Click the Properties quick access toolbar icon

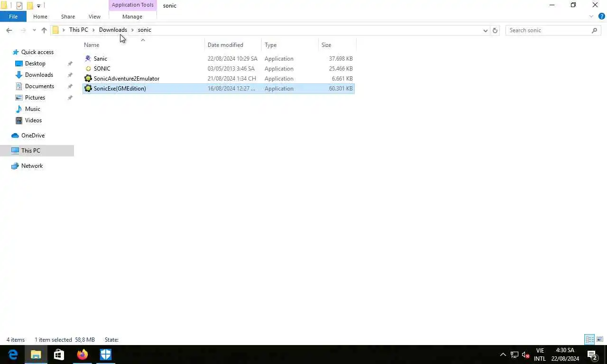(19, 6)
